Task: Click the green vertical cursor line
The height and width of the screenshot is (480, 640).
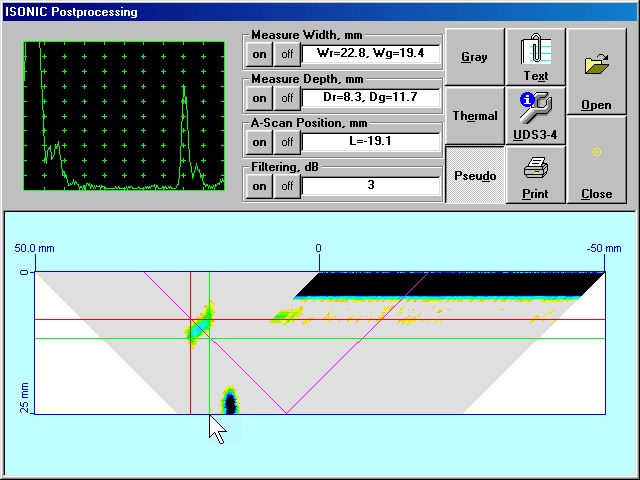Action: click(x=209, y=343)
